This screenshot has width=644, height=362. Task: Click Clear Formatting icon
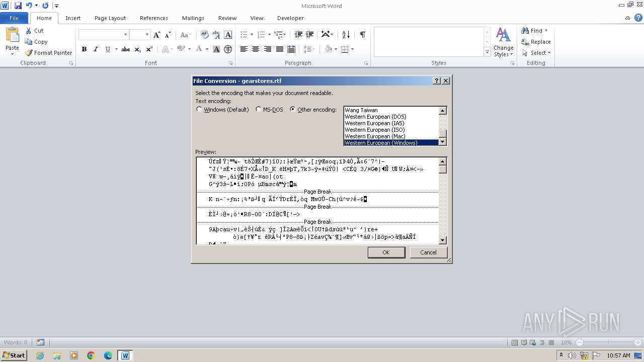click(x=204, y=35)
